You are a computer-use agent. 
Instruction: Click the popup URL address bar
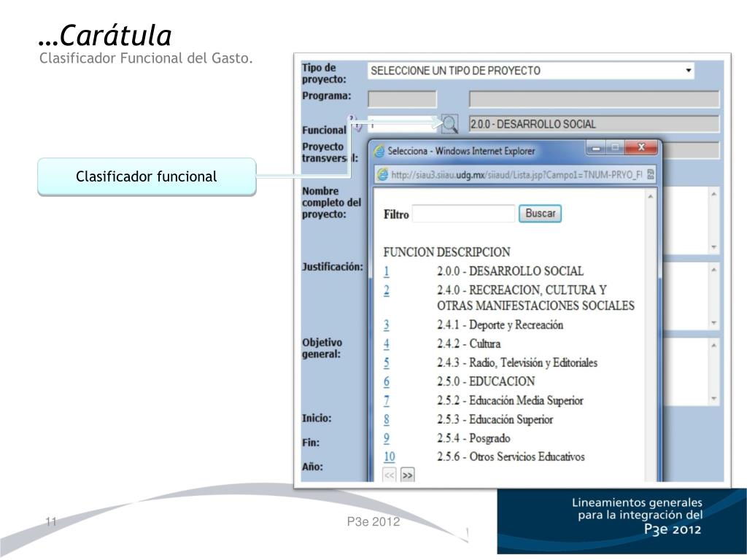click(516, 175)
